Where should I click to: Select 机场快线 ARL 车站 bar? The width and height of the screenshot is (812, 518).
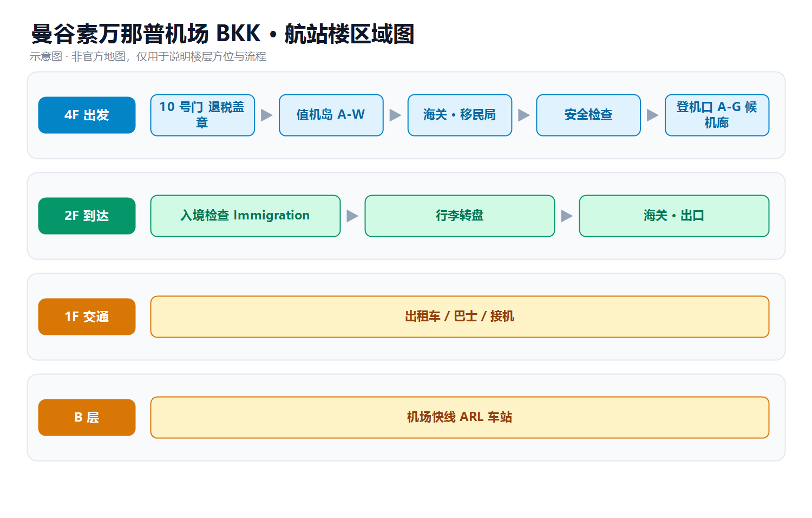(460, 417)
